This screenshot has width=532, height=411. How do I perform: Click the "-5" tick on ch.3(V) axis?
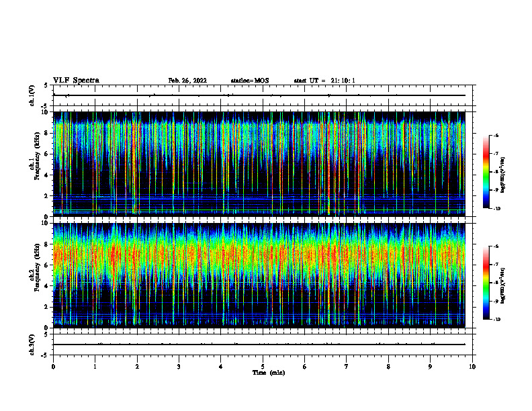point(44,355)
